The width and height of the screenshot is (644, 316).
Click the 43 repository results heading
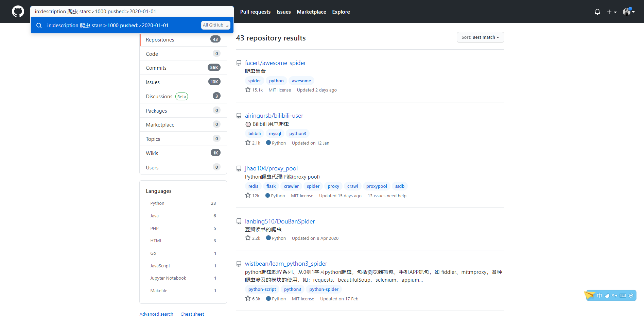[x=271, y=38]
